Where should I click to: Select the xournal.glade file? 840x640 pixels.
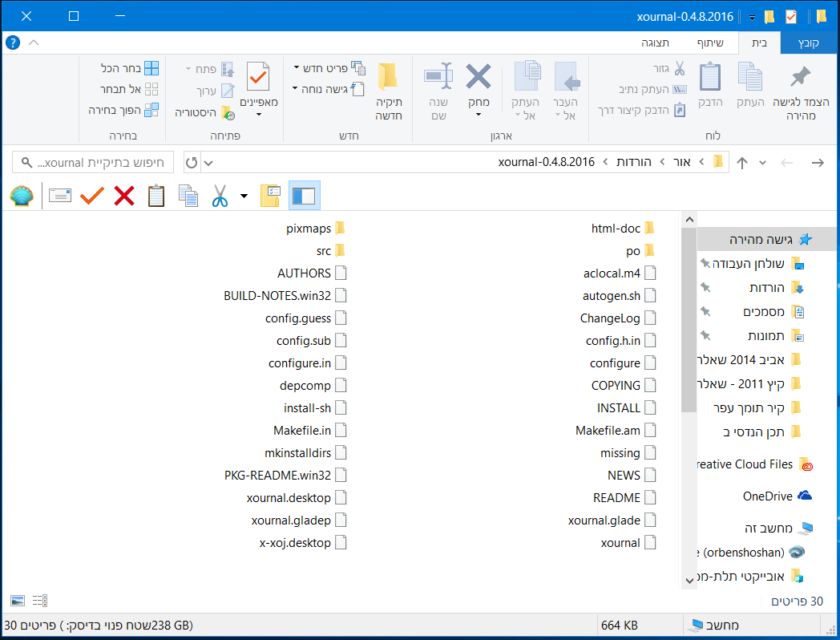(x=612, y=521)
